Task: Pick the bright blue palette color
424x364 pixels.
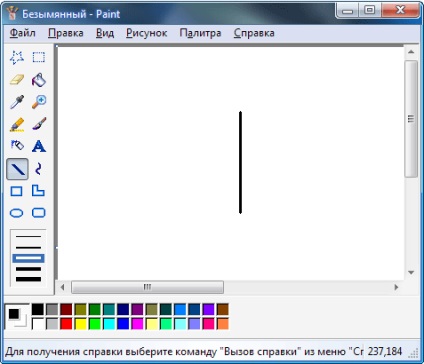Action: click(x=123, y=324)
